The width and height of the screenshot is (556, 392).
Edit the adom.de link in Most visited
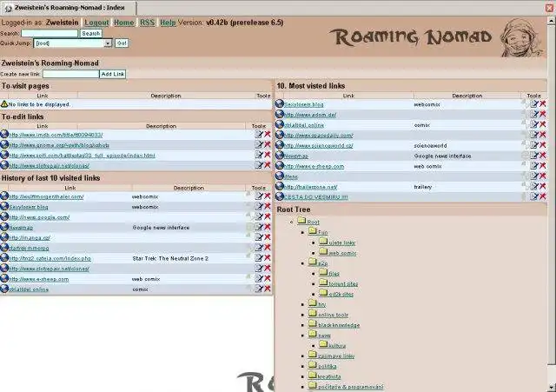tap(534, 114)
